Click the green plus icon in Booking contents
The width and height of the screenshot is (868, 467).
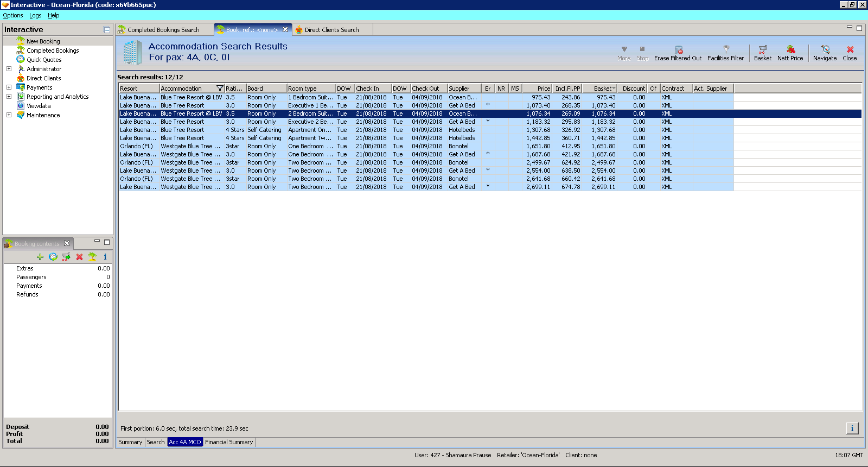[40, 257]
